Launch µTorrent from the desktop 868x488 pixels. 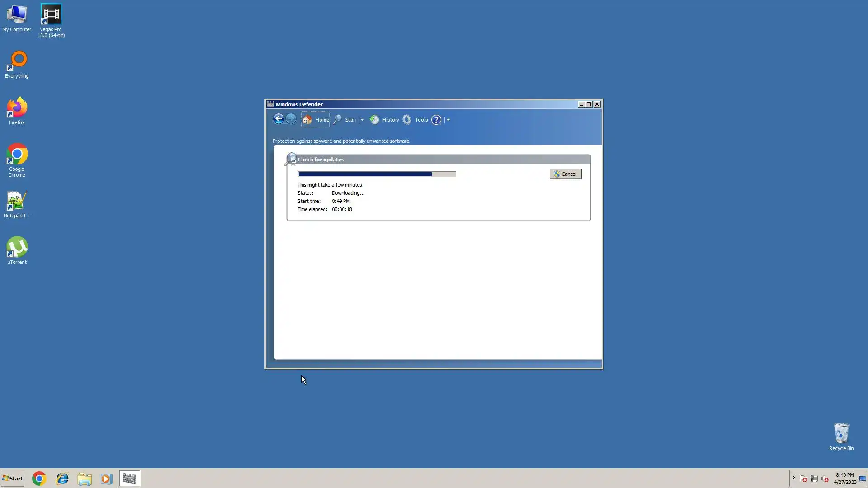click(x=17, y=250)
